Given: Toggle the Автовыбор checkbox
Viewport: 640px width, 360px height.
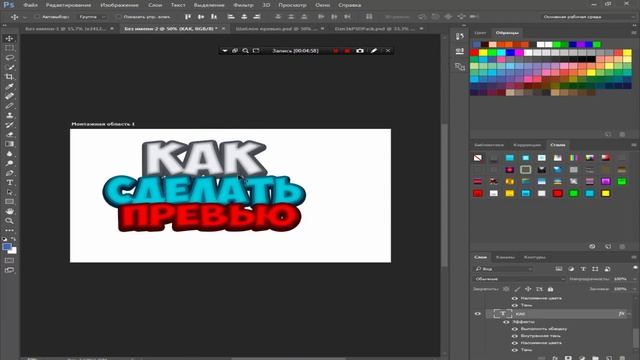Looking at the screenshot, I should [37, 17].
